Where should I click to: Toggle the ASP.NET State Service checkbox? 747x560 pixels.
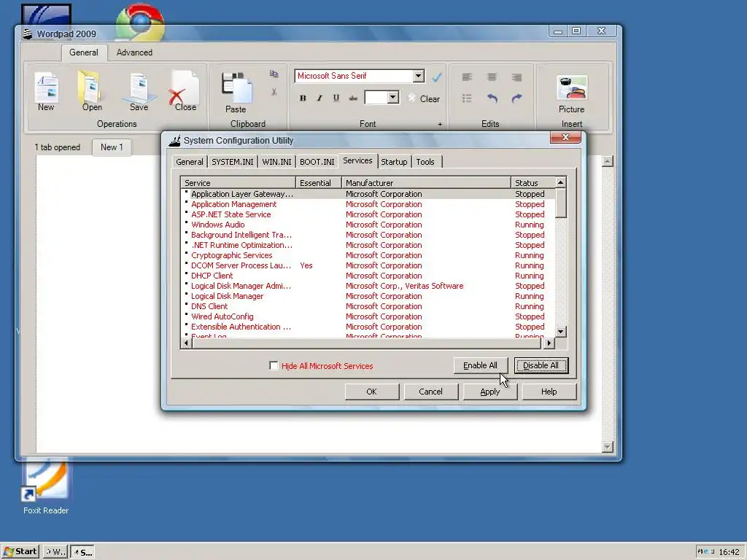click(x=186, y=214)
